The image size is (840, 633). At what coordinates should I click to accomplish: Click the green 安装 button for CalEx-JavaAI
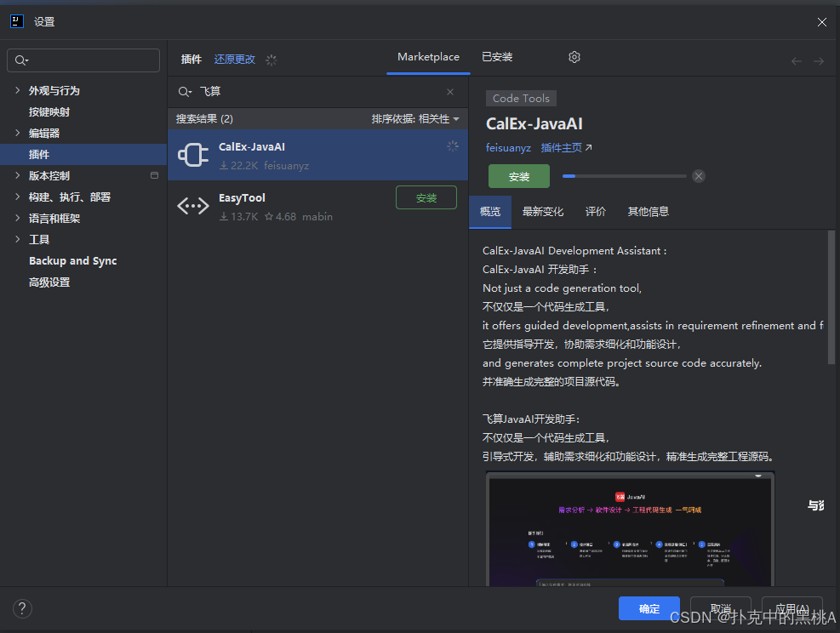tap(519, 176)
